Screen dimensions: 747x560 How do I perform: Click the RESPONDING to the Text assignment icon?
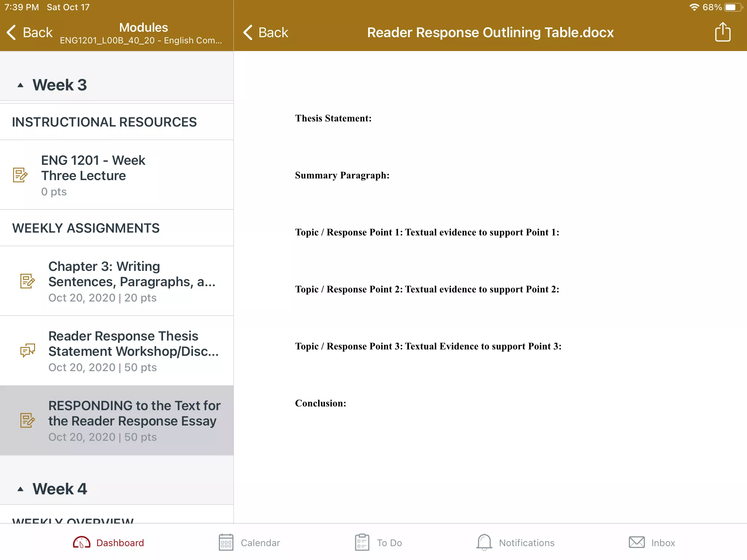pos(27,420)
